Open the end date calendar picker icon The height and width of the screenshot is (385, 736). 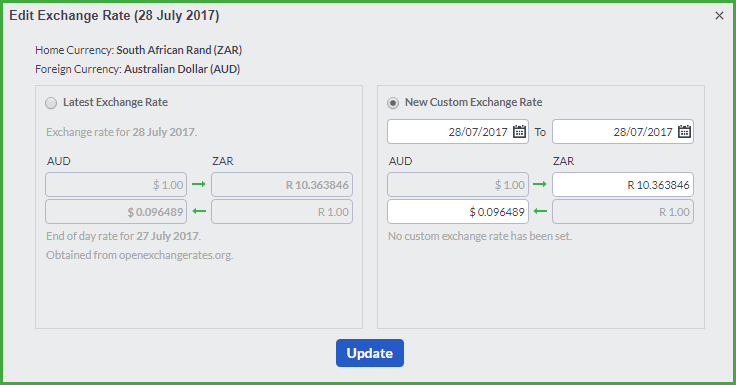(684, 131)
